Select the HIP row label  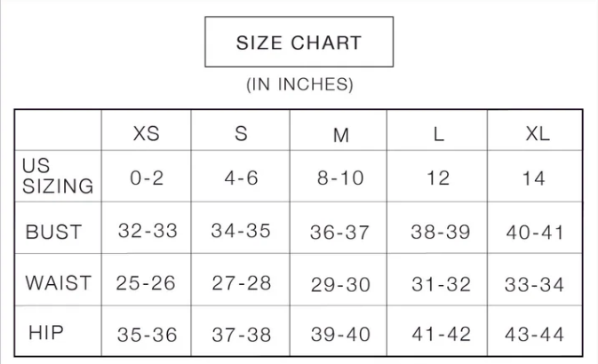point(46,333)
